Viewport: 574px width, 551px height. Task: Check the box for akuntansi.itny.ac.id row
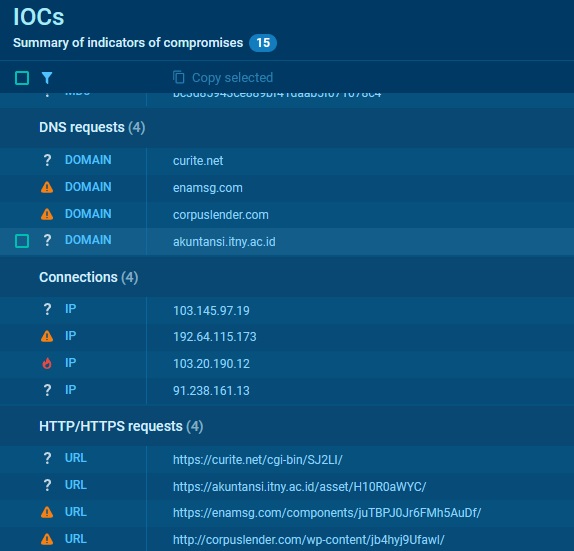(x=22, y=241)
